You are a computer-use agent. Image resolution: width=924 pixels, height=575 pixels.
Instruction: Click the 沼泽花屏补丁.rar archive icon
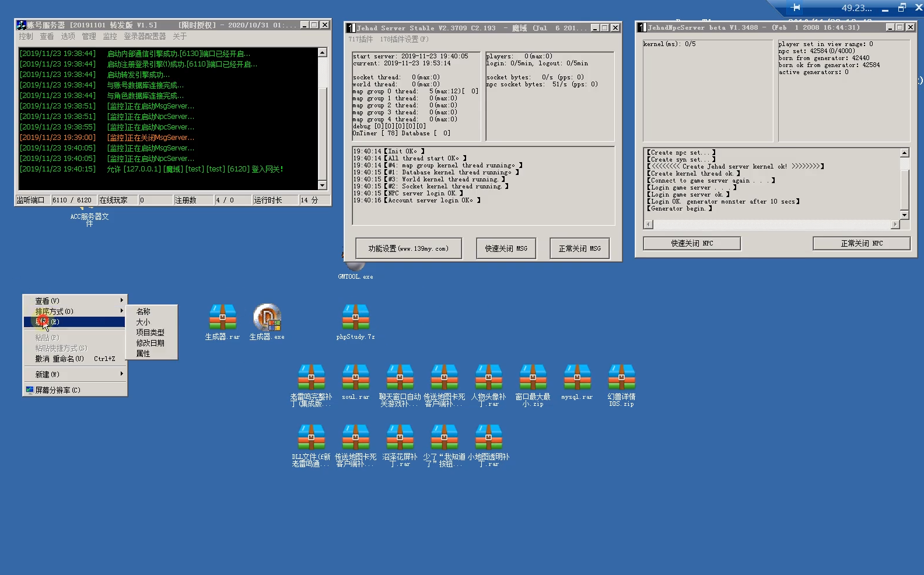400,439
